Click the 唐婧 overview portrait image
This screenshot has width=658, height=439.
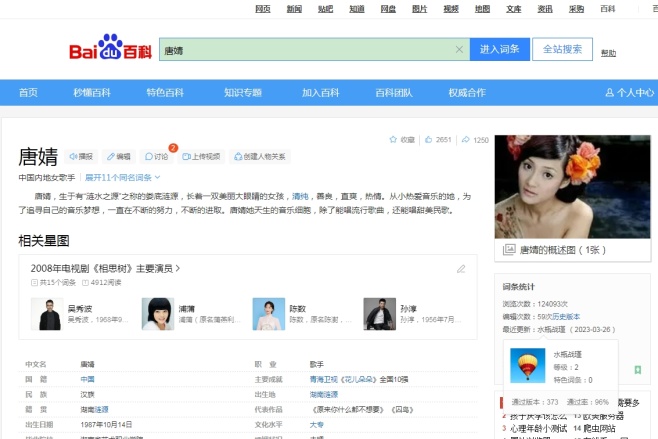[572, 187]
